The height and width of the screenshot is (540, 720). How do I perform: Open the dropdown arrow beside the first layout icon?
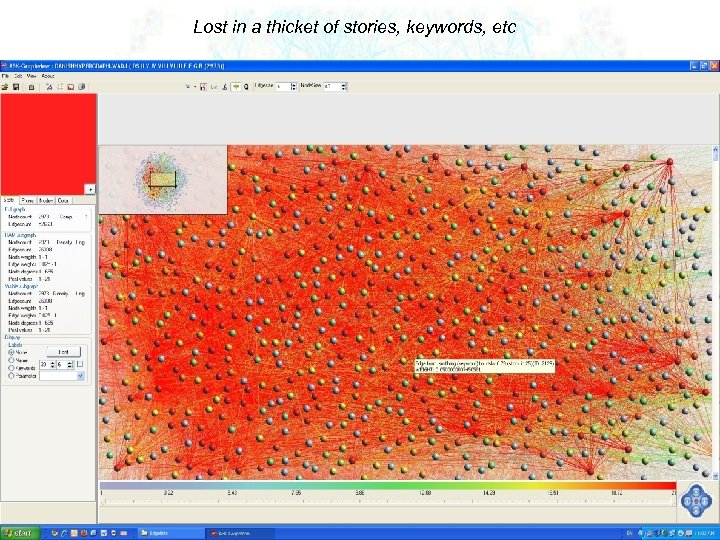(x=195, y=86)
